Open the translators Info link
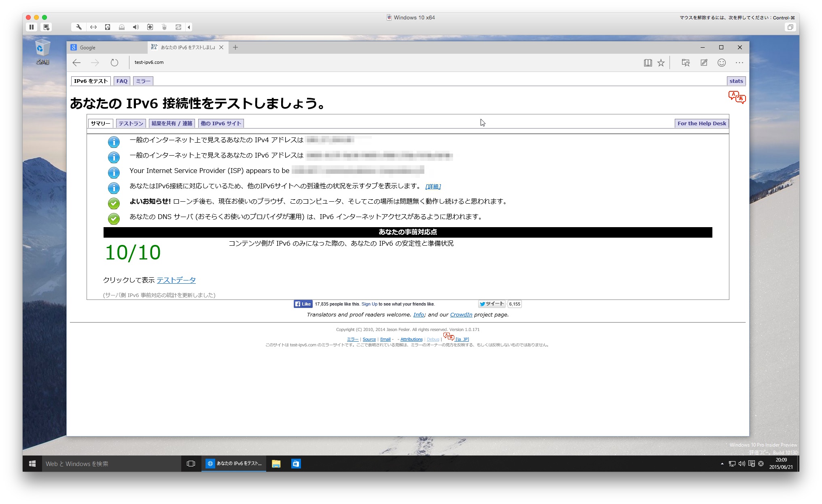Screen dimensions: 822x504 [419, 314]
